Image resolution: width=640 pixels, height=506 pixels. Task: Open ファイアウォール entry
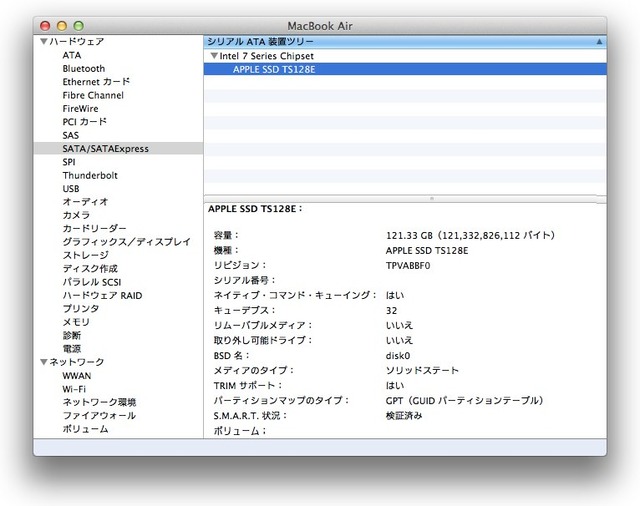[x=99, y=415]
